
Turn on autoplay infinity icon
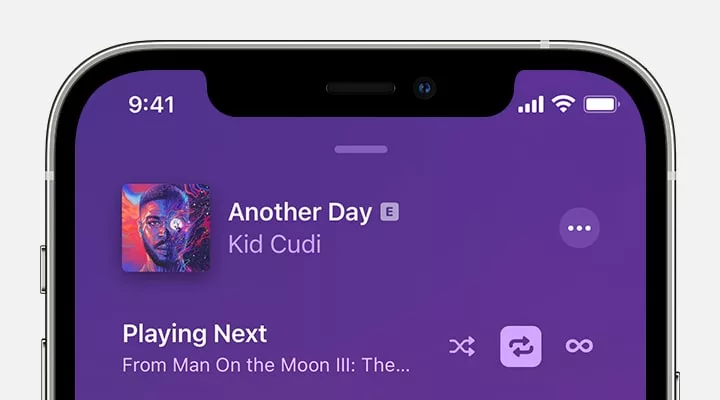pos(579,346)
